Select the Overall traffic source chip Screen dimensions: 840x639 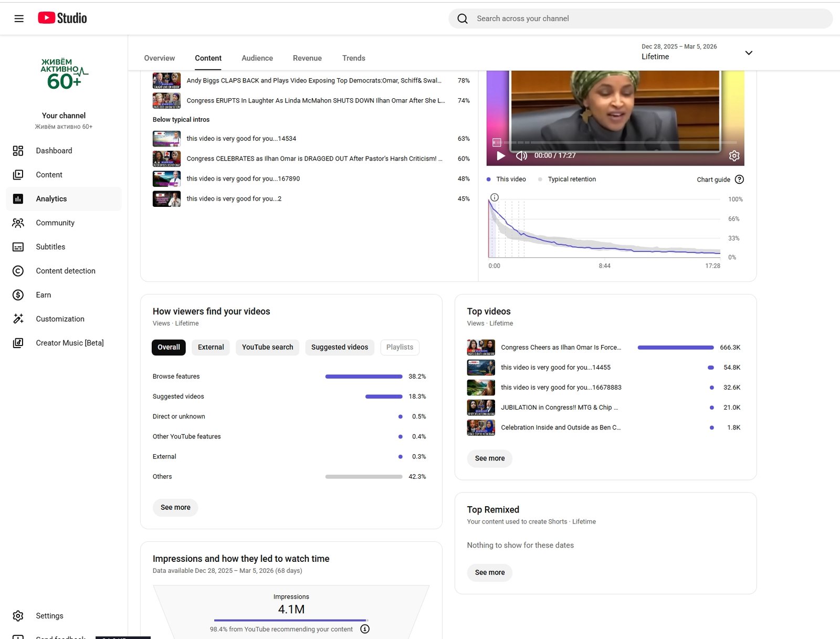[169, 347]
